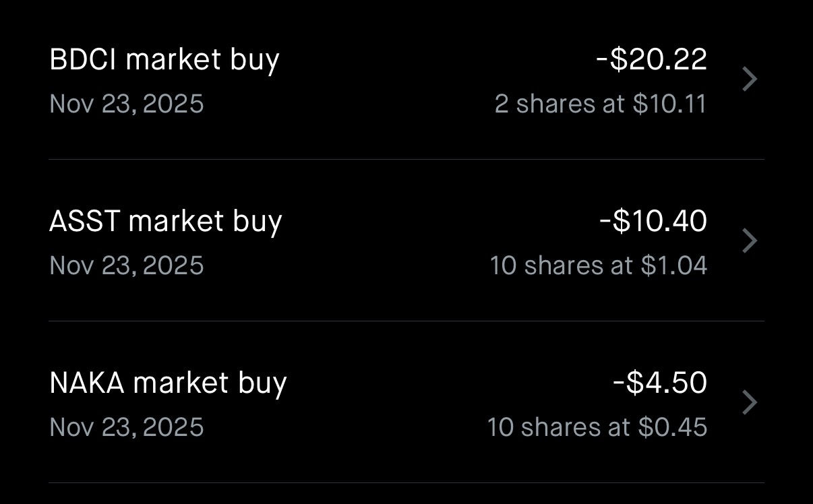Image resolution: width=813 pixels, height=504 pixels.
Task: Select the 10 shares at $0.45 text
Action: click(x=597, y=427)
